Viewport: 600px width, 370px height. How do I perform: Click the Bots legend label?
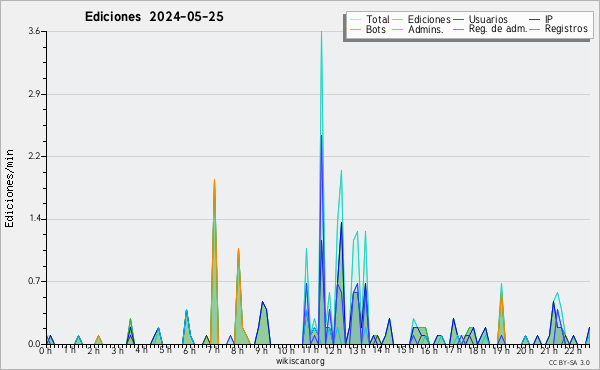pos(376,29)
